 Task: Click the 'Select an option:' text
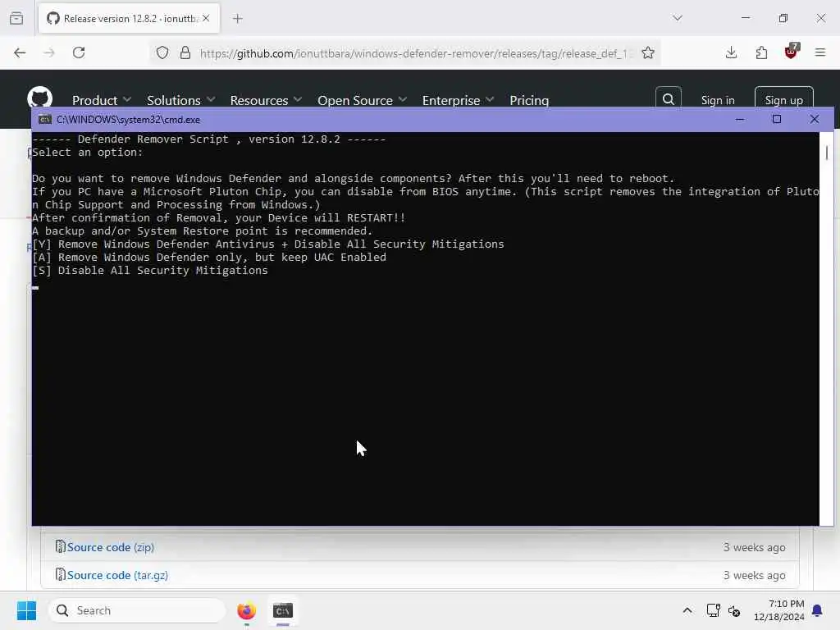[87, 152]
